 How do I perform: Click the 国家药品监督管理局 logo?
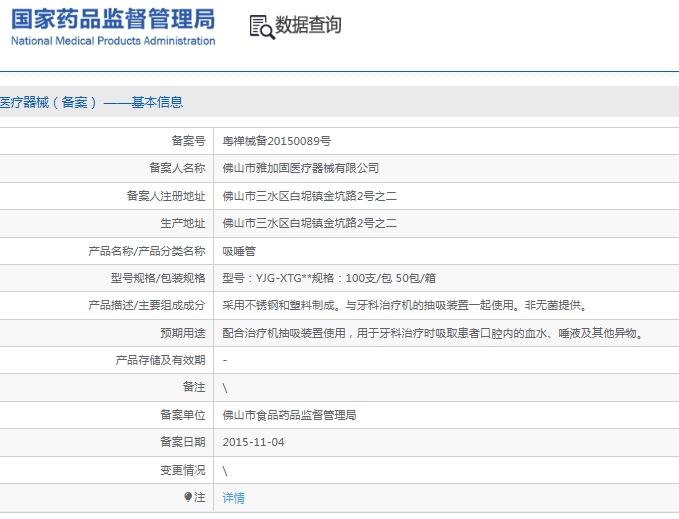click(113, 19)
